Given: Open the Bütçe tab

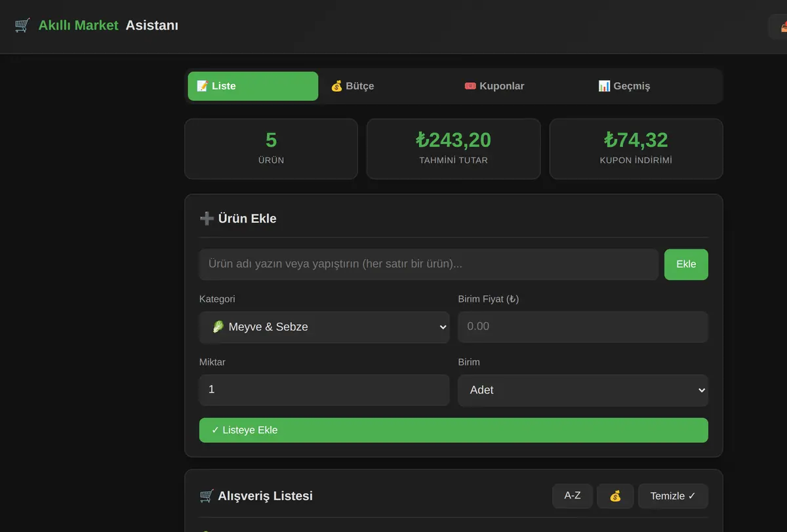Looking at the screenshot, I should (387, 86).
